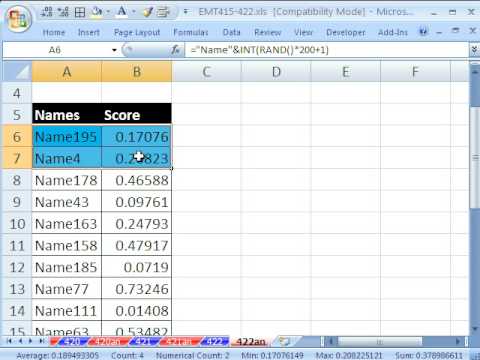Select cell containing Name185

[67, 267]
